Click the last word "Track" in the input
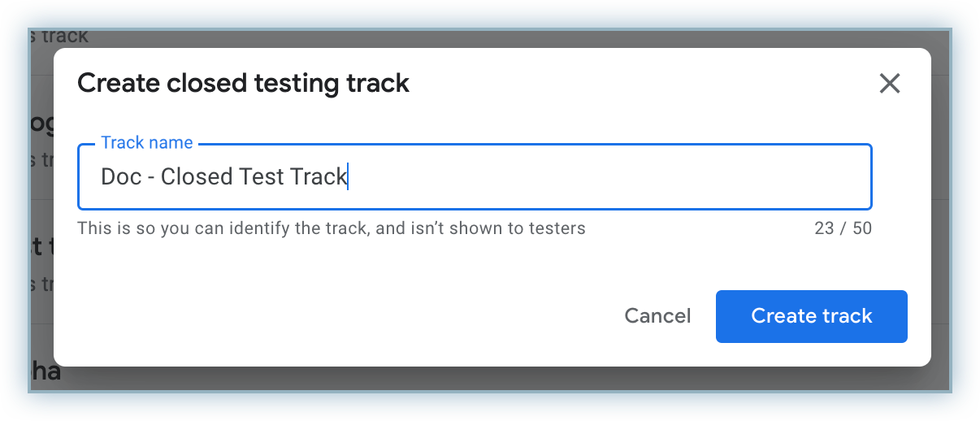Image resolution: width=980 pixels, height=421 pixels. 319,177
